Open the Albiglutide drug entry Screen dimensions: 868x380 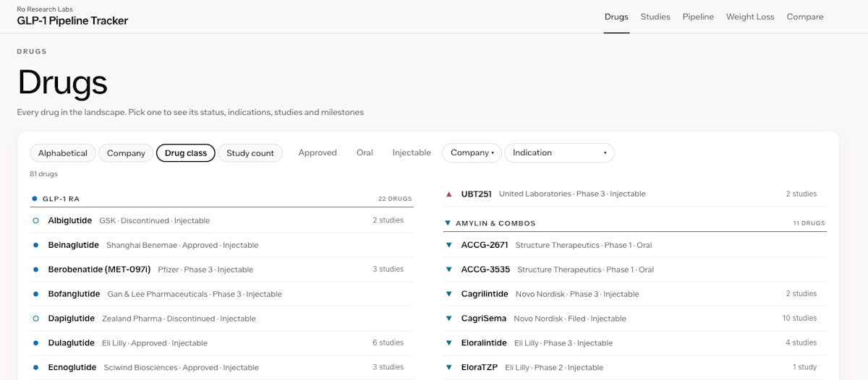point(221,220)
